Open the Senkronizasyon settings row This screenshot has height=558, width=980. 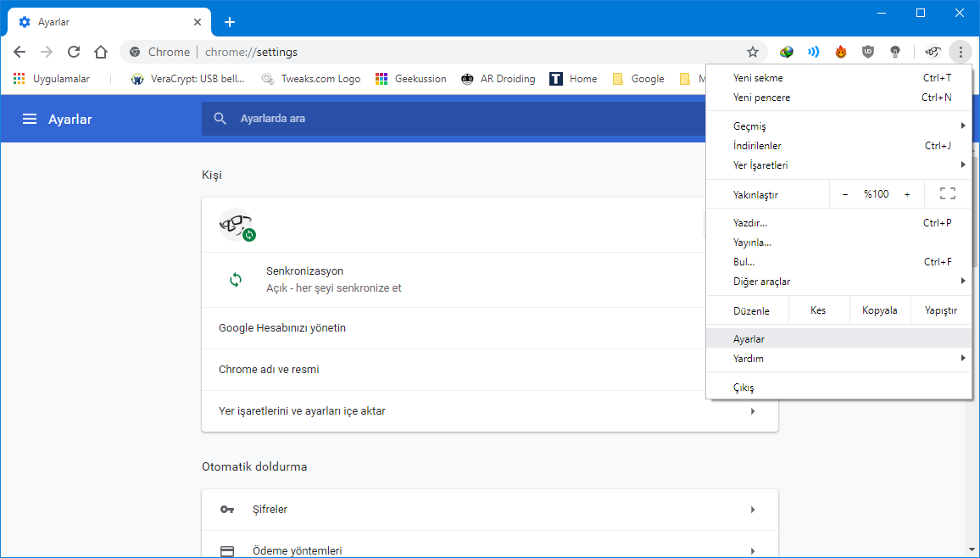coord(454,280)
